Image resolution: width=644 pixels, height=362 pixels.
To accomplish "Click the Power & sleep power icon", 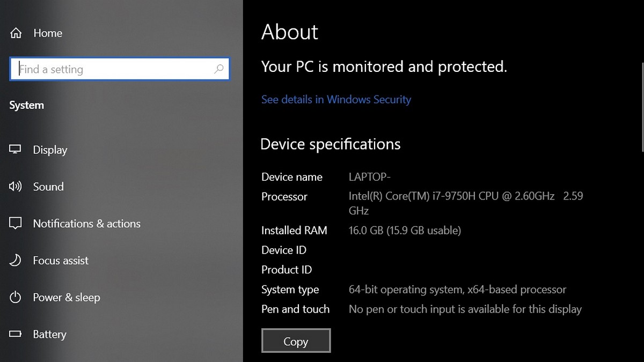I will (x=16, y=298).
